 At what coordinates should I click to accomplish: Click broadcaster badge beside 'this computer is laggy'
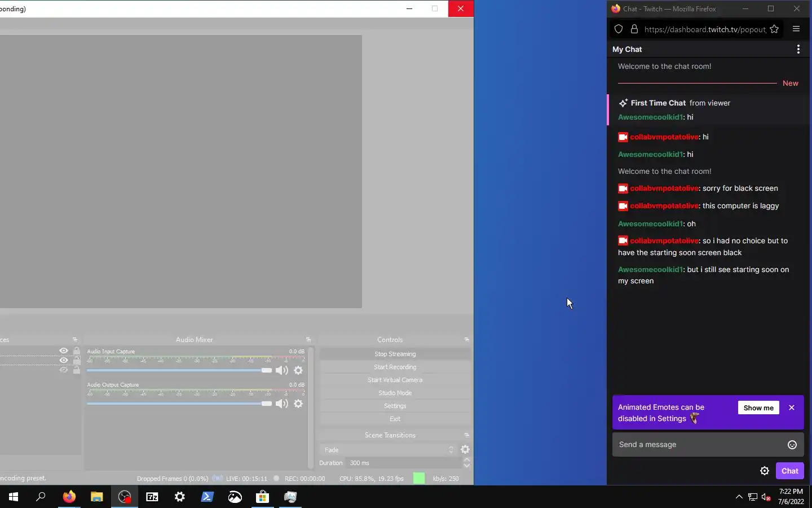[x=623, y=206]
